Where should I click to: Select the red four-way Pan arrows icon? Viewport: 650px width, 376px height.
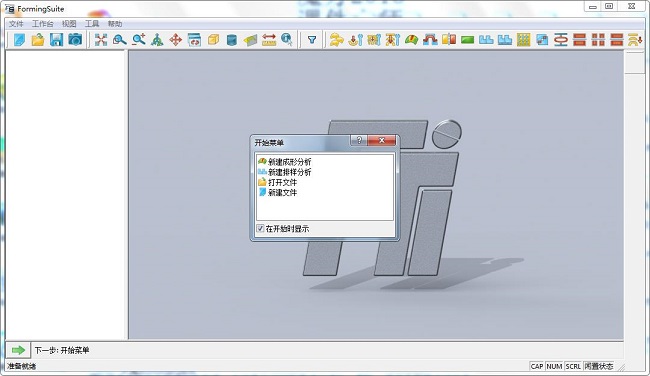pyautogui.click(x=176, y=40)
